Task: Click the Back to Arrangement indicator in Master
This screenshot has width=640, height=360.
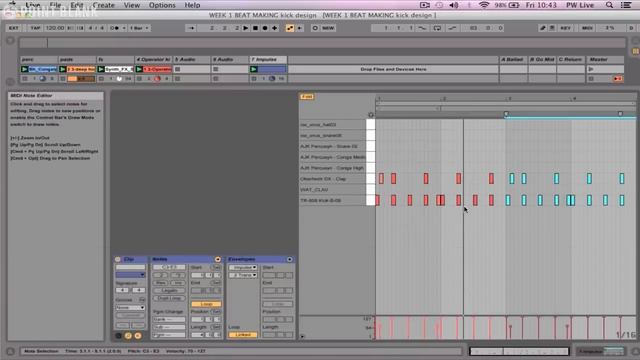Action: pyautogui.click(x=618, y=79)
